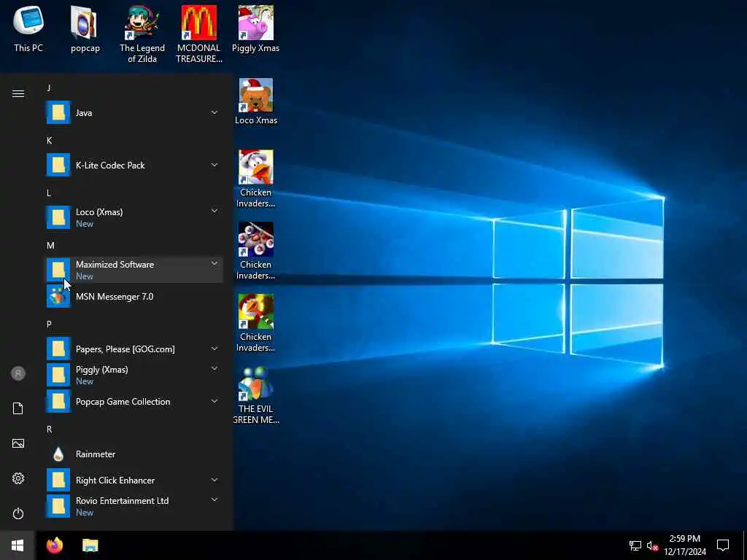Image resolution: width=747 pixels, height=560 pixels.
Task: Expand the K-Lite Codec Pack chevron
Action: click(x=214, y=165)
